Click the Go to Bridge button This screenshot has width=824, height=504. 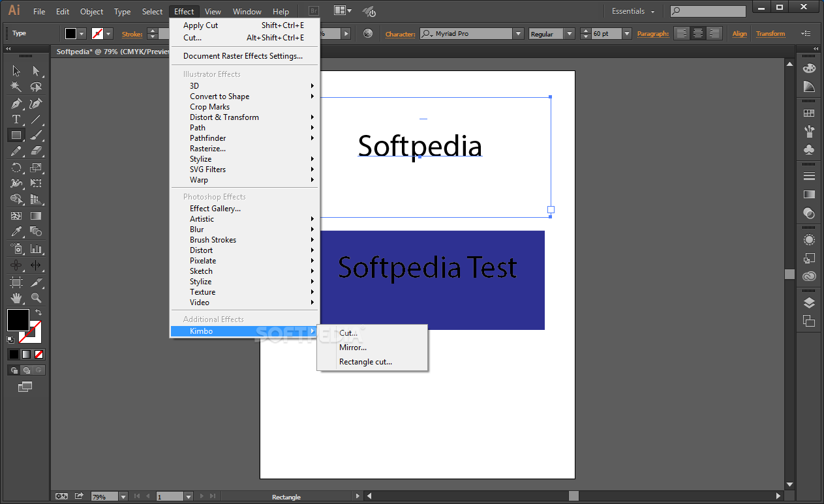point(314,11)
